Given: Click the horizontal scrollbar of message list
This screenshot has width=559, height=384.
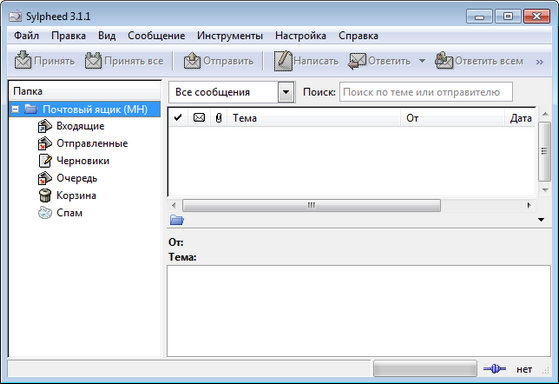Looking at the screenshot, I should click(x=311, y=205).
